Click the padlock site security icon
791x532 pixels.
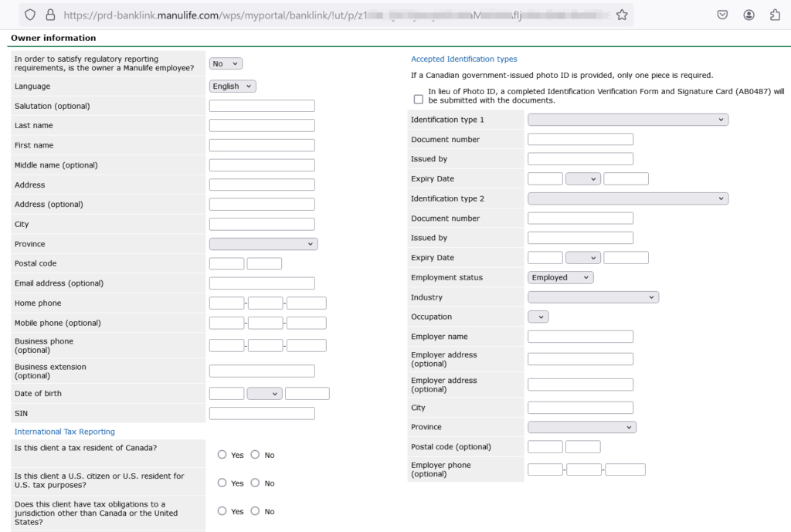point(51,15)
